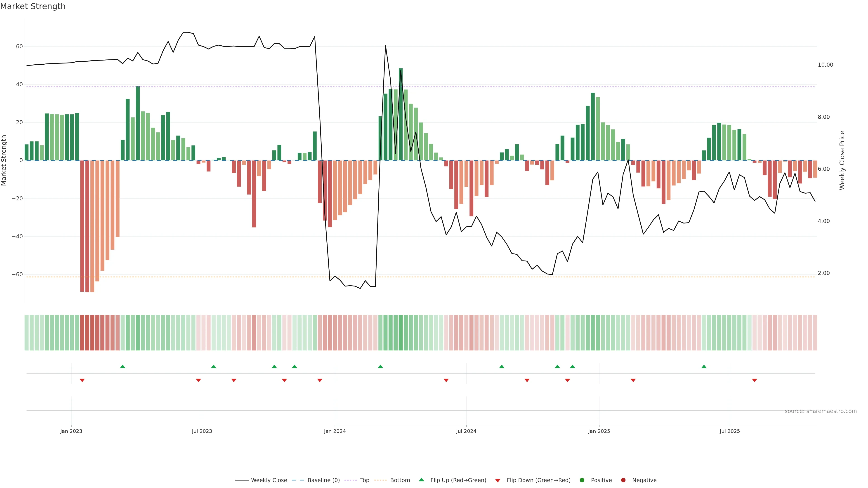Screen dimensions: 868x488
Task: Click the Positive green circle legend icon
Action: tap(582, 480)
